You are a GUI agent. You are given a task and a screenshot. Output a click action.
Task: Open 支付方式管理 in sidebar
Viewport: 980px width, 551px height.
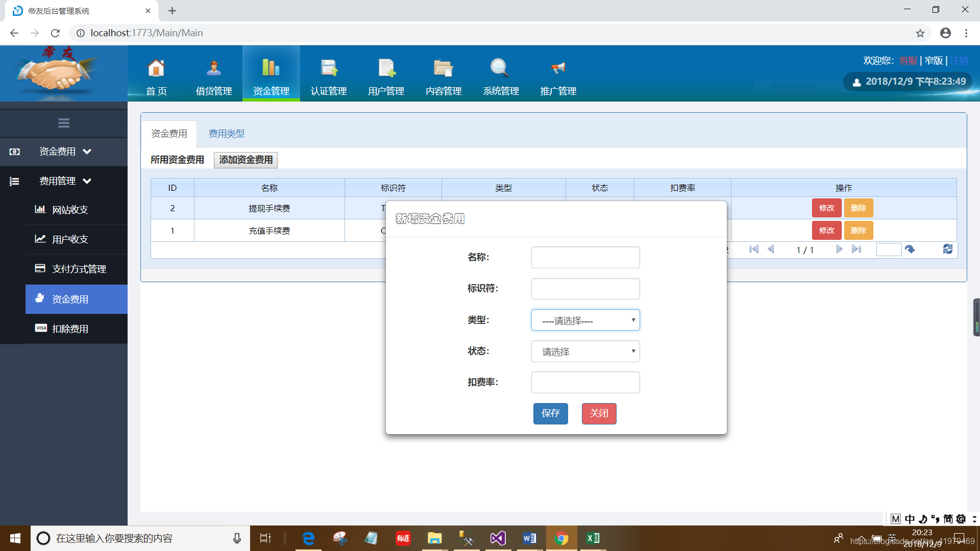coord(77,269)
